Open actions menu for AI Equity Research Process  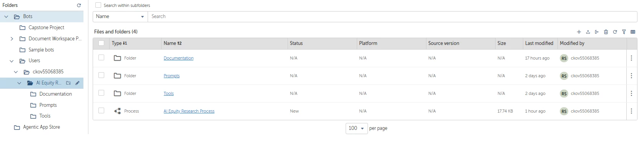coord(631,111)
